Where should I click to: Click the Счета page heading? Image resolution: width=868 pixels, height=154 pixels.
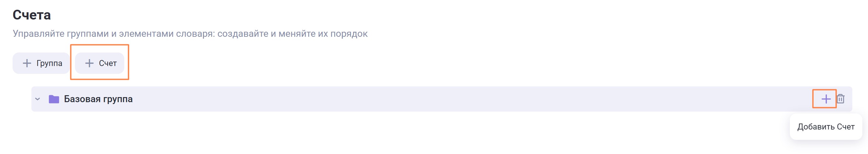(x=32, y=15)
